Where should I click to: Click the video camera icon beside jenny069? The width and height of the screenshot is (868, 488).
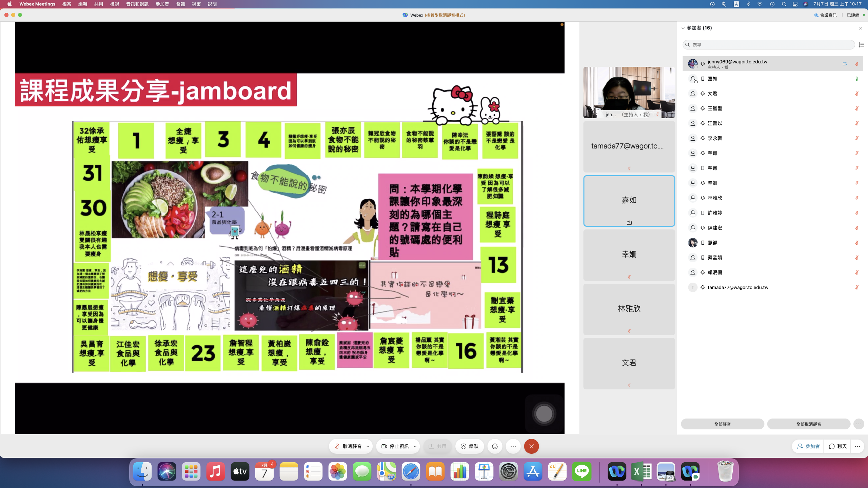(845, 64)
